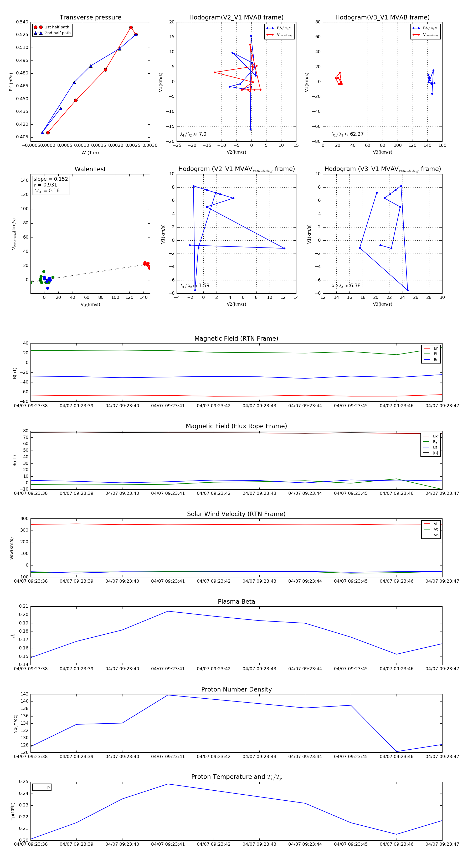Click the peak of the Proton Number Density curve

click(x=168, y=695)
